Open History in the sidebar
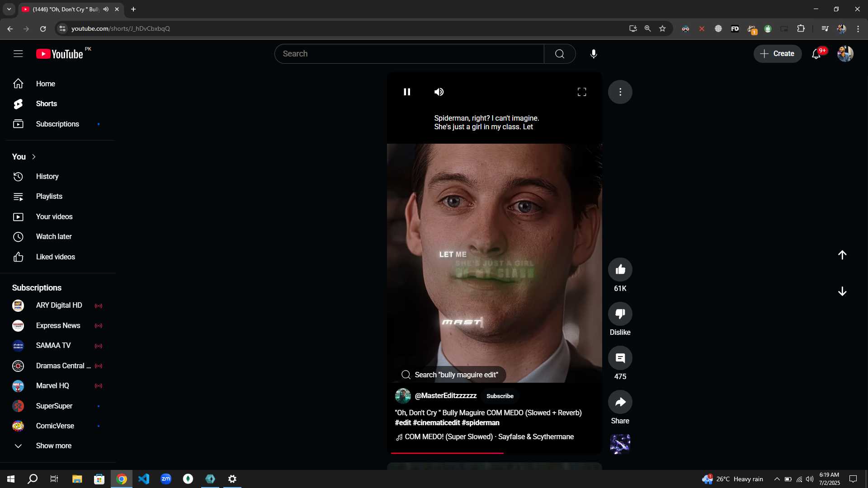Screen dimensions: 868x488 [58, 176]
